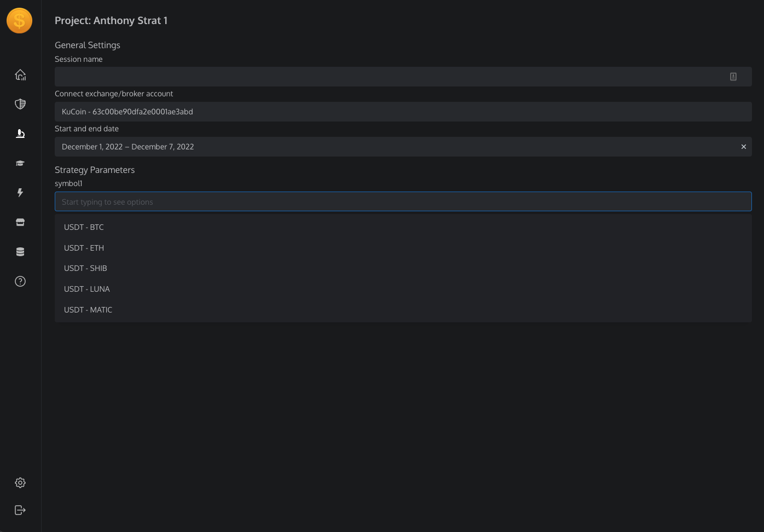This screenshot has height=532, width=764.
Task: Open the lightning bolt icon
Action: point(20,193)
